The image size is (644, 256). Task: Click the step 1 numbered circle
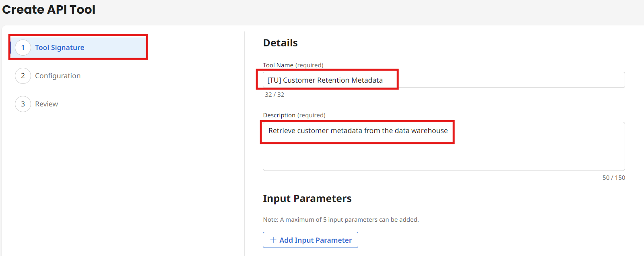[x=23, y=47]
